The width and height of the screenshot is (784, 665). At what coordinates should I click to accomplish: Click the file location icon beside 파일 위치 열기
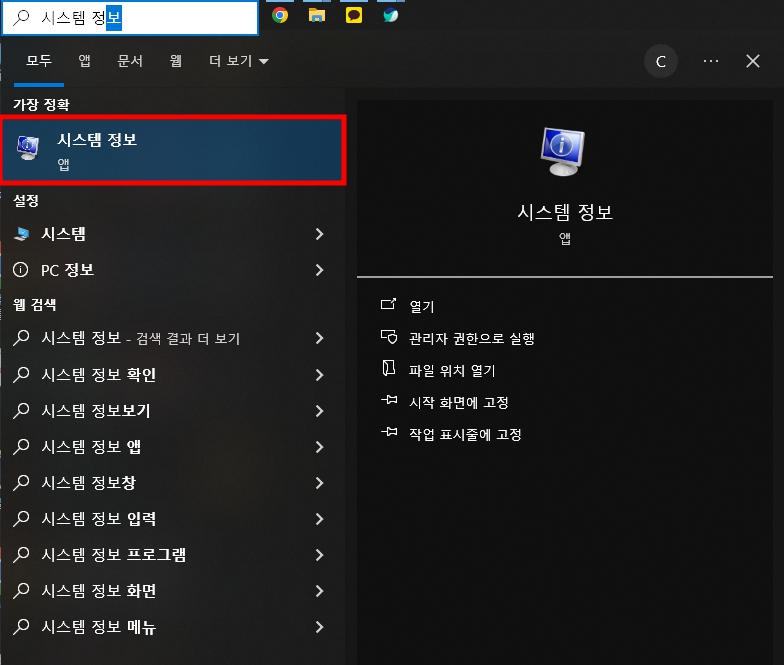tap(388, 368)
